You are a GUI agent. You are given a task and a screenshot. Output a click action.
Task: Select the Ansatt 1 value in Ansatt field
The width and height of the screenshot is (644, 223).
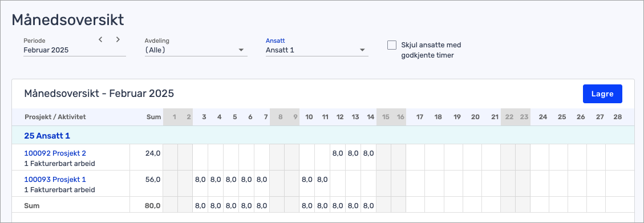280,50
